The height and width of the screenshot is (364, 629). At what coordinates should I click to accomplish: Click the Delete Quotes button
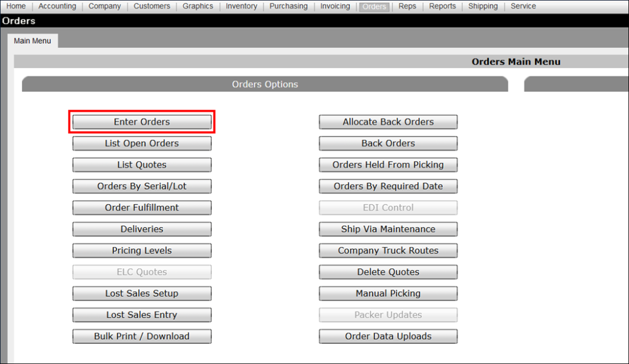[388, 272]
